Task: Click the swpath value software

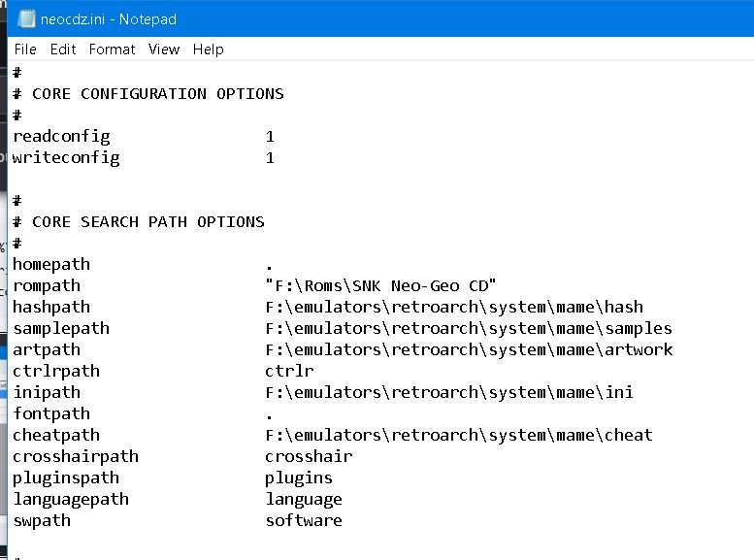Action: [304, 520]
